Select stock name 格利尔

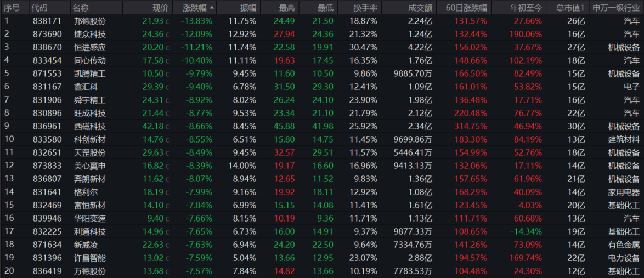tap(86, 192)
